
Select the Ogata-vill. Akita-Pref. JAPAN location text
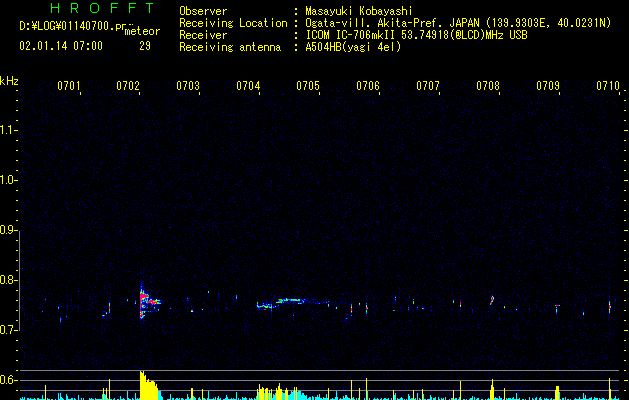tap(394, 23)
